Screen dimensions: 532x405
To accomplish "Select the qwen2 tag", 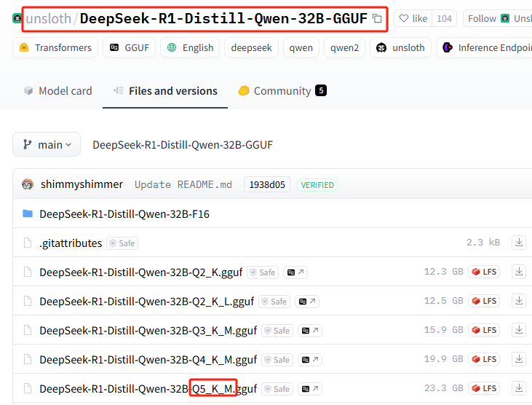I will pos(344,47).
